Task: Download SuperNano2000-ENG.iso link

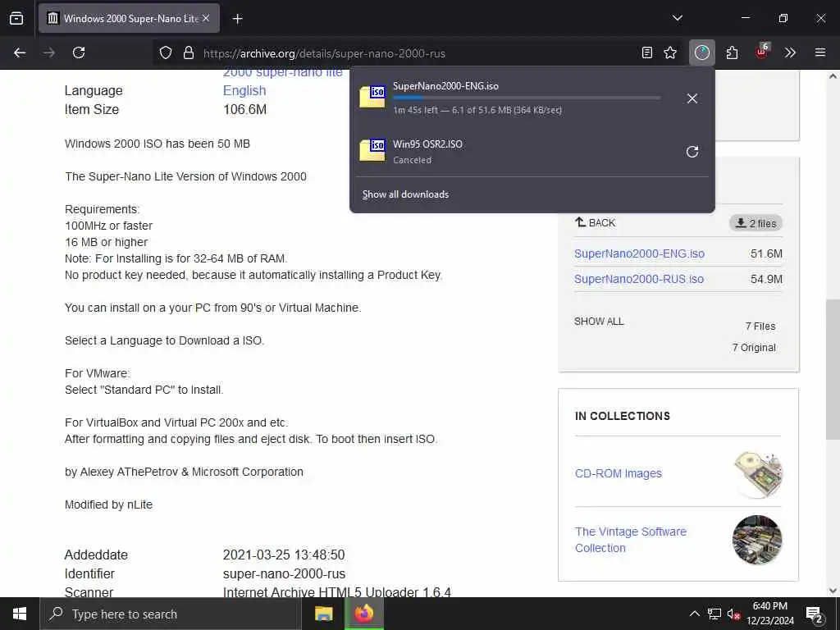Action: click(x=639, y=253)
